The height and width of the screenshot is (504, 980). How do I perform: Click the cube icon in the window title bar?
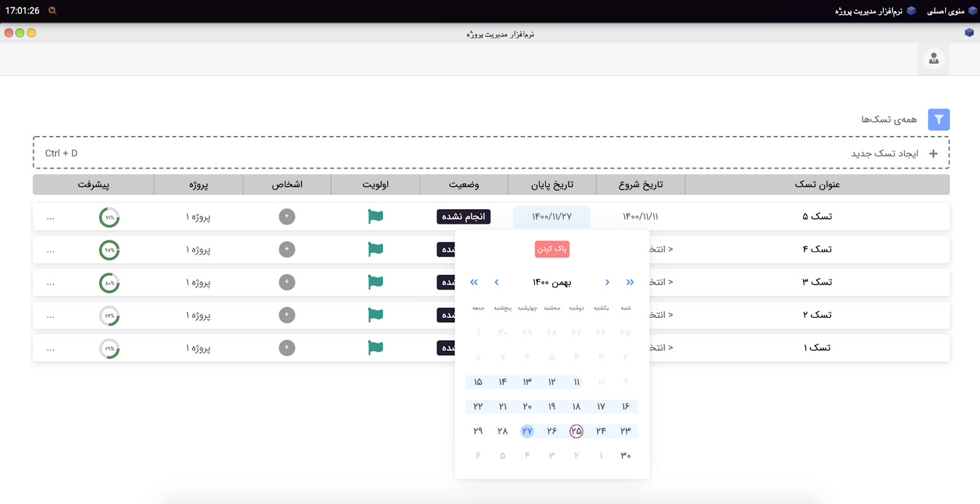click(x=969, y=33)
